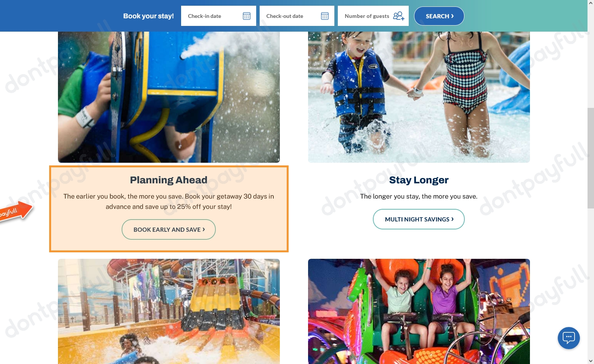Click the scrollbar down arrow
The width and height of the screenshot is (594, 364).
click(x=591, y=361)
